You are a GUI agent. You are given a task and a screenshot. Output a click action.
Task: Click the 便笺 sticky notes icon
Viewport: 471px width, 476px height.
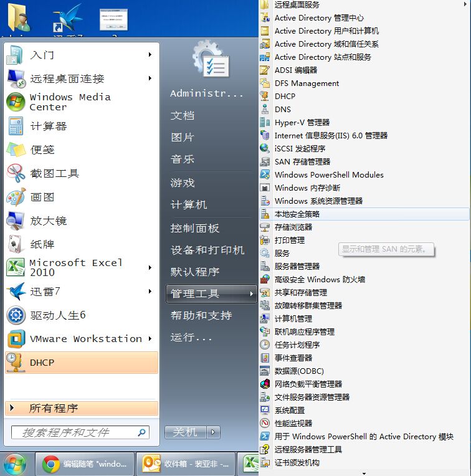[16, 150]
